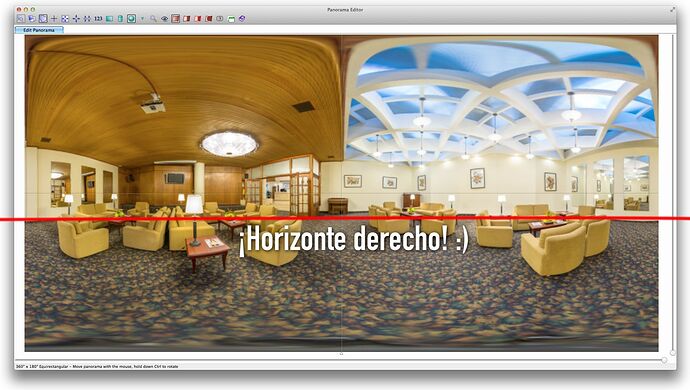Image resolution: width=690 pixels, height=390 pixels.
Task: Click the vertical field-of-view slider handle
Action: (x=672, y=353)
